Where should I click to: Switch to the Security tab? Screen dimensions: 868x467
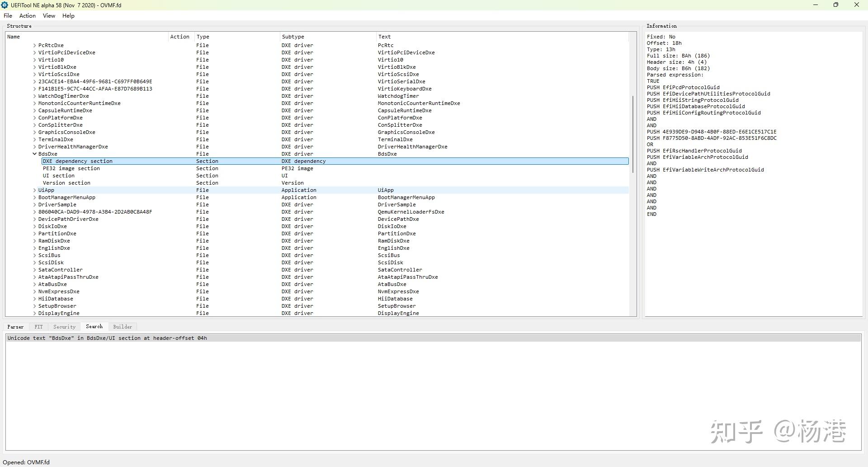pos(64,326)
